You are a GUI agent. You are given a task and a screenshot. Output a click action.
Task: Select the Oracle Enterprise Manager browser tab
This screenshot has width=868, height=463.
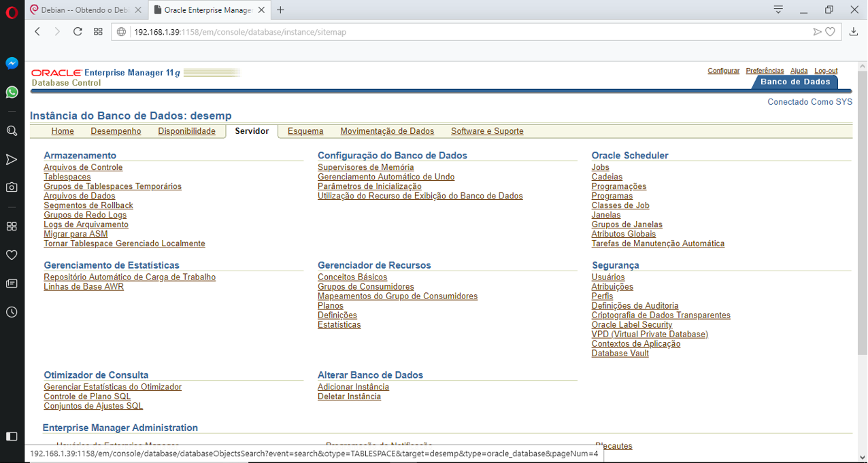point(209,10)
